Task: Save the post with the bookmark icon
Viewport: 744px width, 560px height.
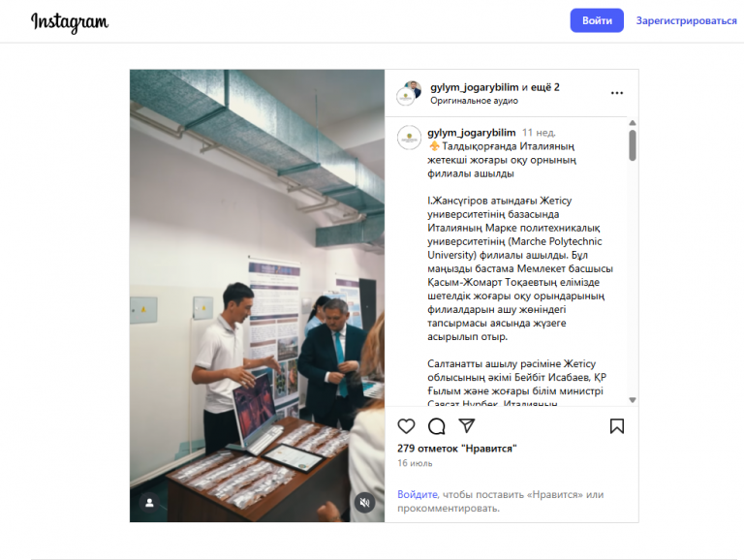Action: [x=617, y=426]
